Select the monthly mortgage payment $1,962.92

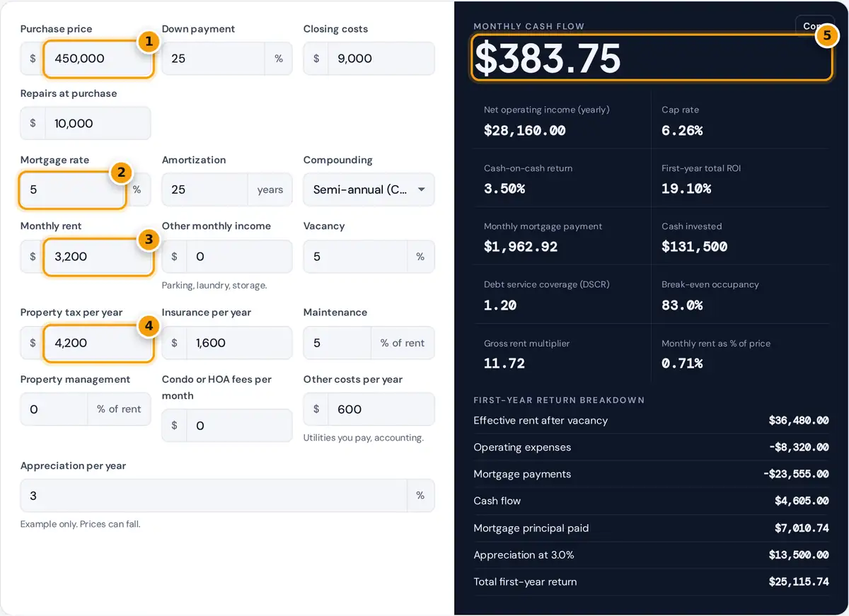521,247
